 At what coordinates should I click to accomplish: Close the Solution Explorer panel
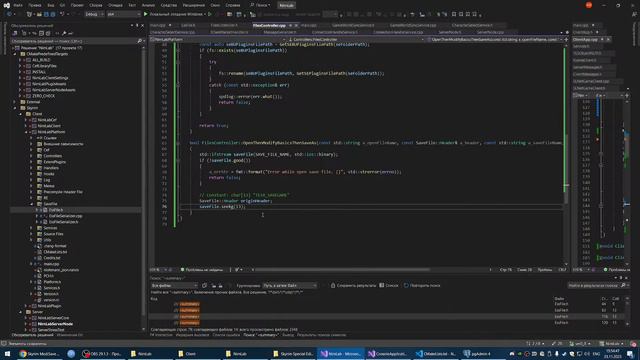click(x=142, y=26)
